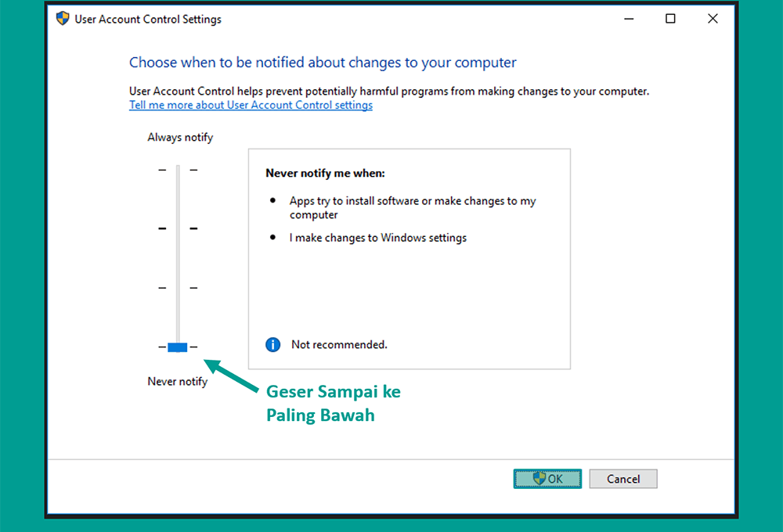Set slider to the second notification level tick

(x=178, y=228)
